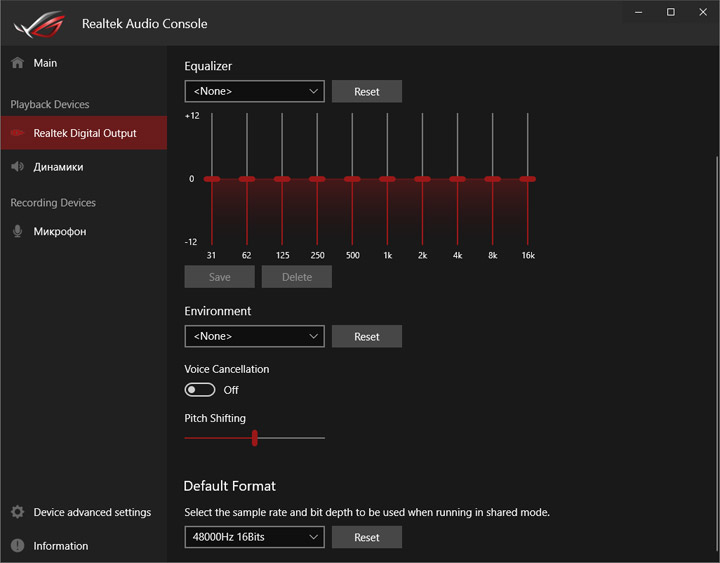Click the Save equalizer preset button

tap(219, 277)
